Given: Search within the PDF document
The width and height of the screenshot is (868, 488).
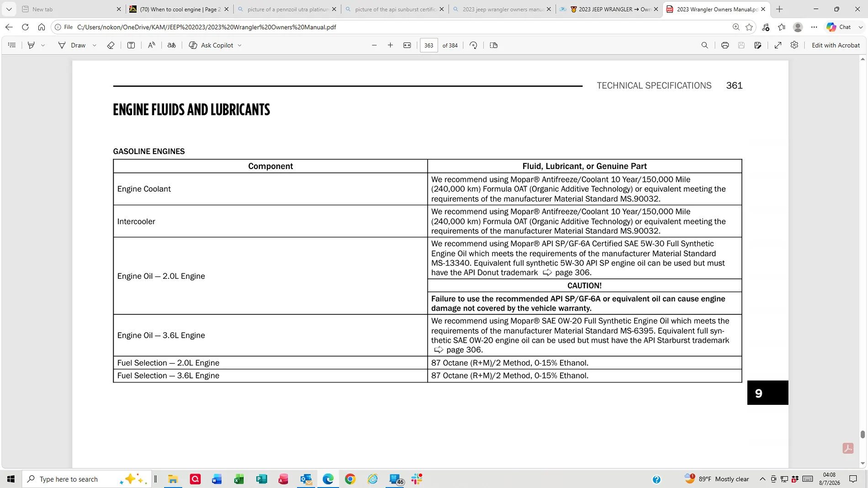Looking at the screenshot, I should pos(705,45).
